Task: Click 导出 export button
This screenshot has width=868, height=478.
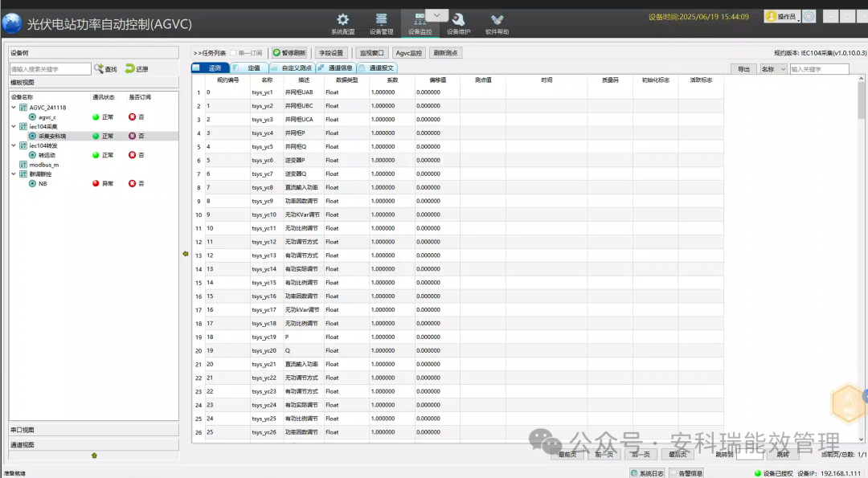Action: coord(743,69)
